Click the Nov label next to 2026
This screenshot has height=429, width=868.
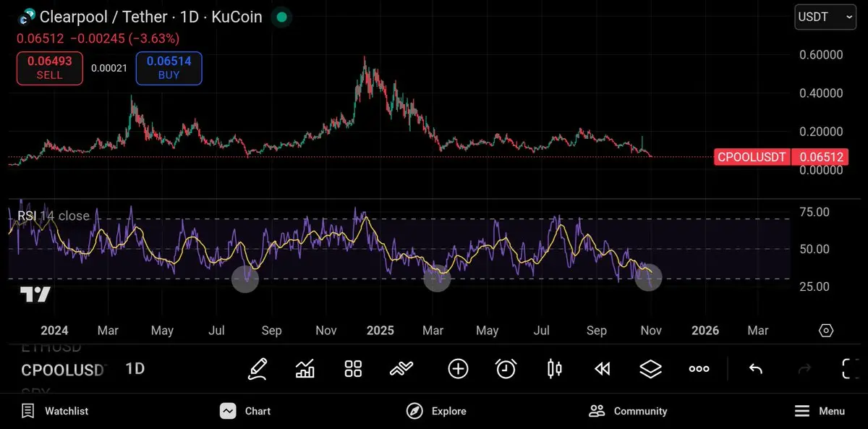click(651, 331)
